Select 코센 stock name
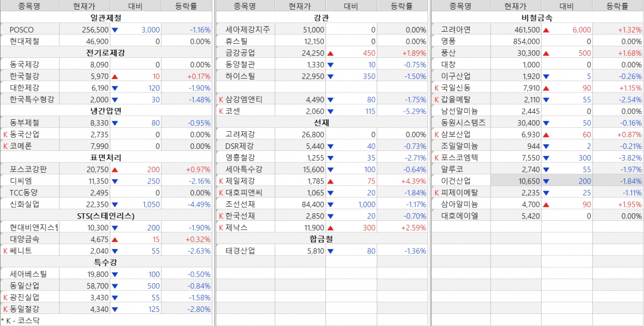This screenshot has height=326, width=644. coord(232,111)
